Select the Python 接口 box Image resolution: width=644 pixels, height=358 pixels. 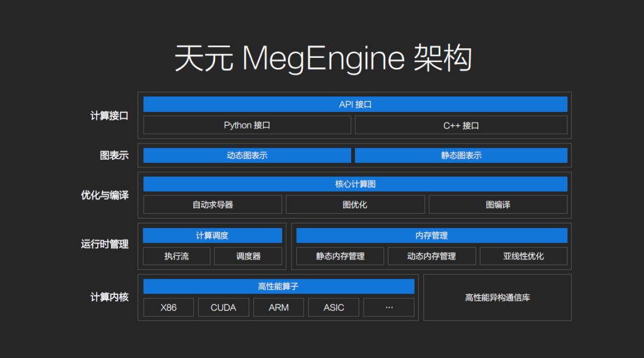tap(247, 125)
